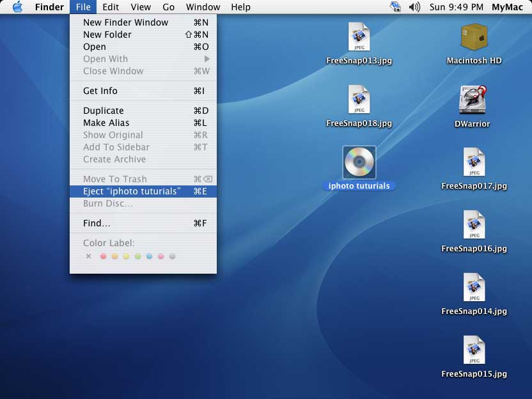Open the MyMac user menu
This screenshot has height=399, width=532.
tap(507, 7)
